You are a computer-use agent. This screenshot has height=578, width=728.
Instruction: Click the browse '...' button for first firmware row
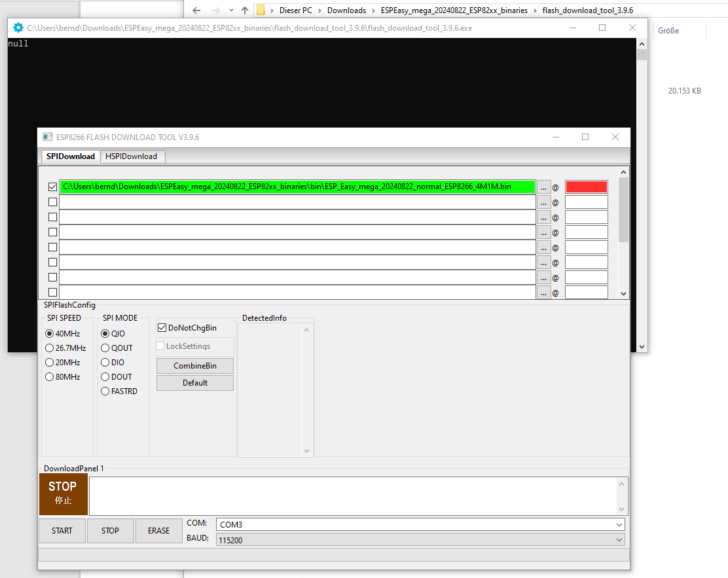coord(543,187)
